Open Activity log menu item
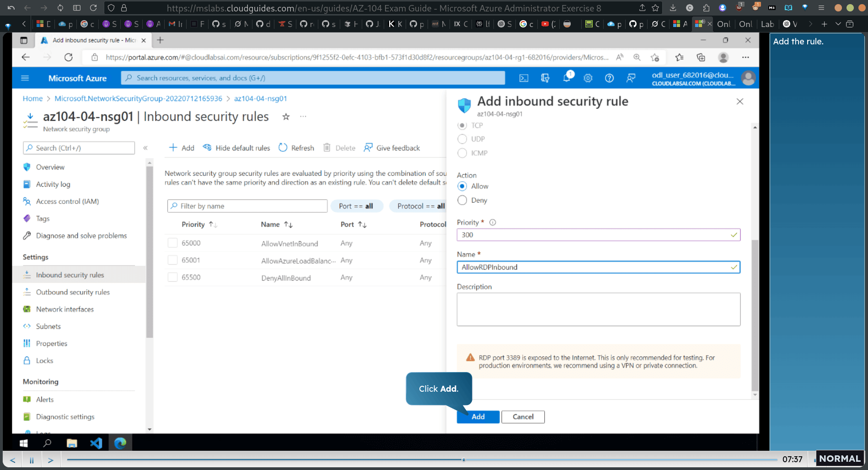Viewport: 868px width, 470px height. [53, 184]
